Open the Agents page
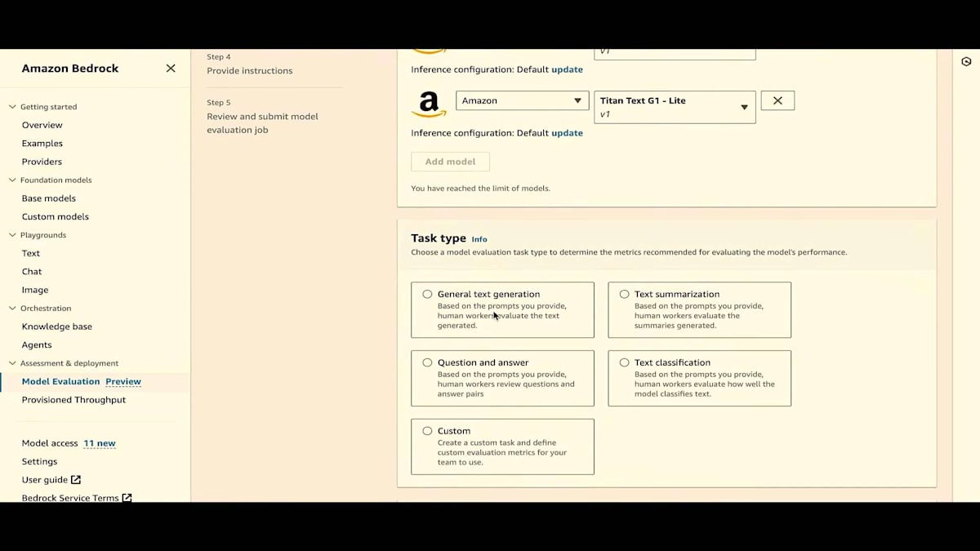Screen dimensions: 980x551 37,345
